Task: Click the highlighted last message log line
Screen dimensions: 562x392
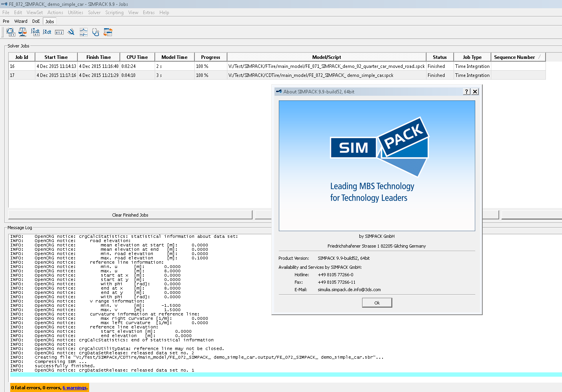Action: point(286,375)
